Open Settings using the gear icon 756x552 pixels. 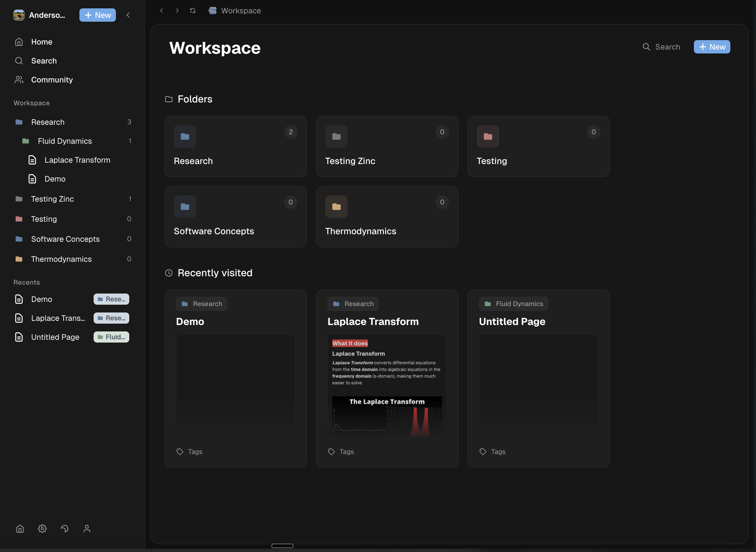click(x=42, y=528)
